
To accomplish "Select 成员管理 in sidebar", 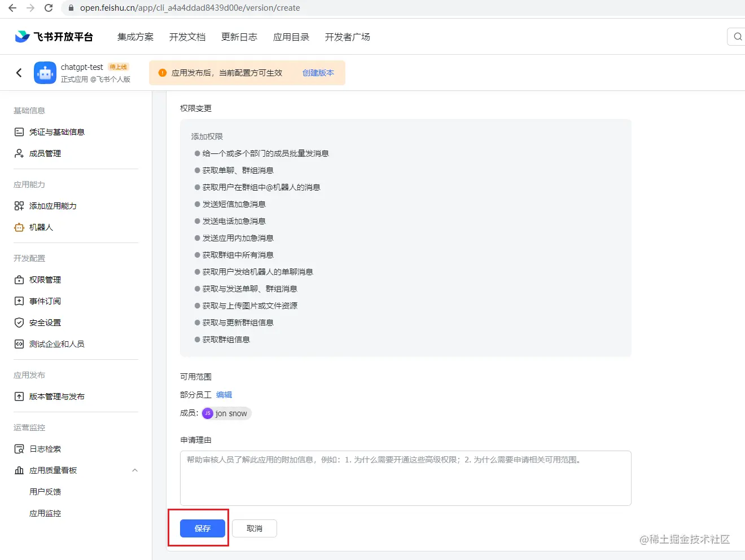I will click(x=45, y=153).
